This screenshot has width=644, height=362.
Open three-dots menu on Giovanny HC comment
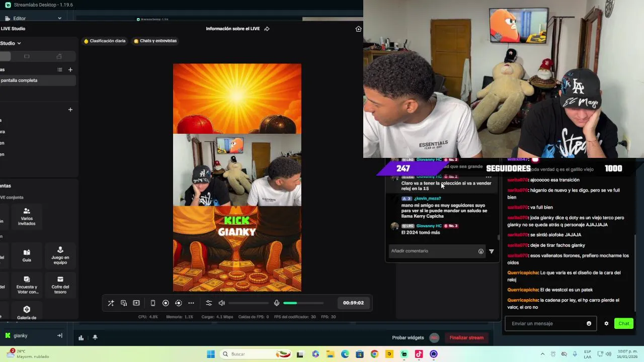489,177
